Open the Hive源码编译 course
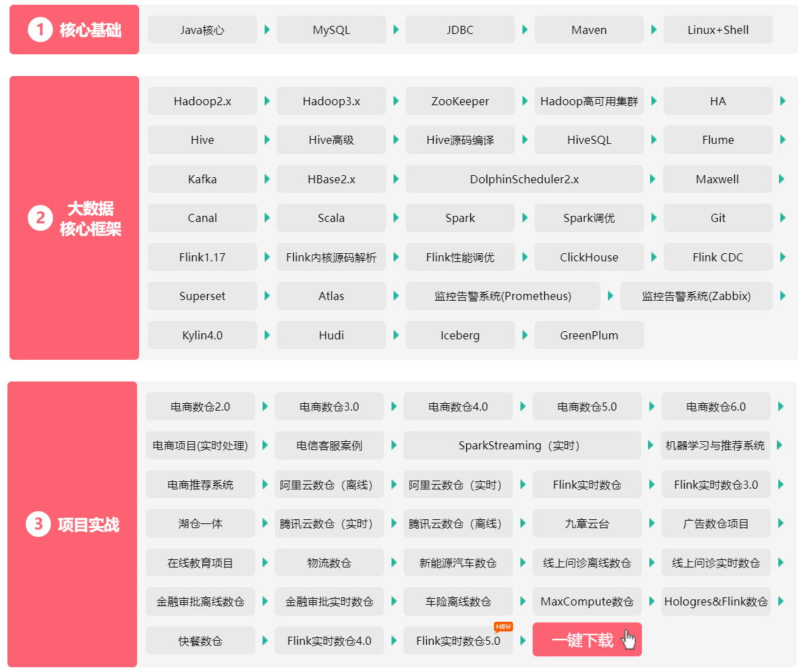 point(460,141)
